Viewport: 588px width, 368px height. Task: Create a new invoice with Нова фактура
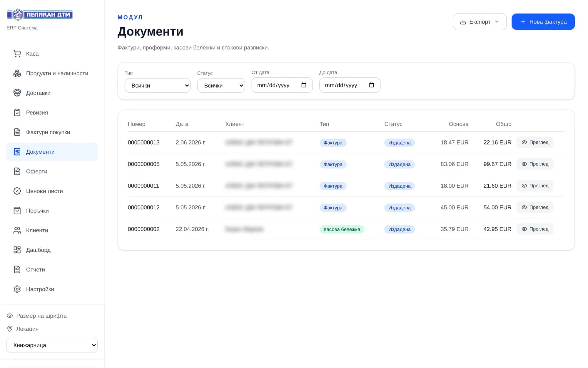pyautogui.click(x=543, y=22)
